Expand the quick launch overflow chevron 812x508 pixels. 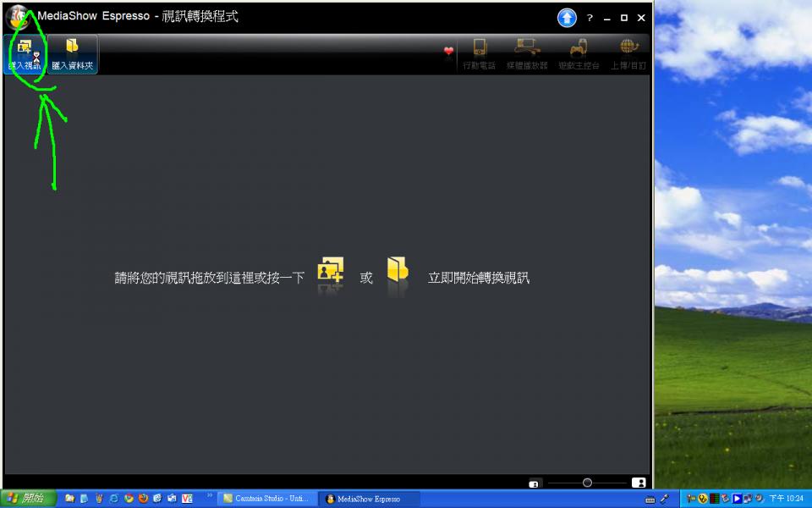coord(209,495)
